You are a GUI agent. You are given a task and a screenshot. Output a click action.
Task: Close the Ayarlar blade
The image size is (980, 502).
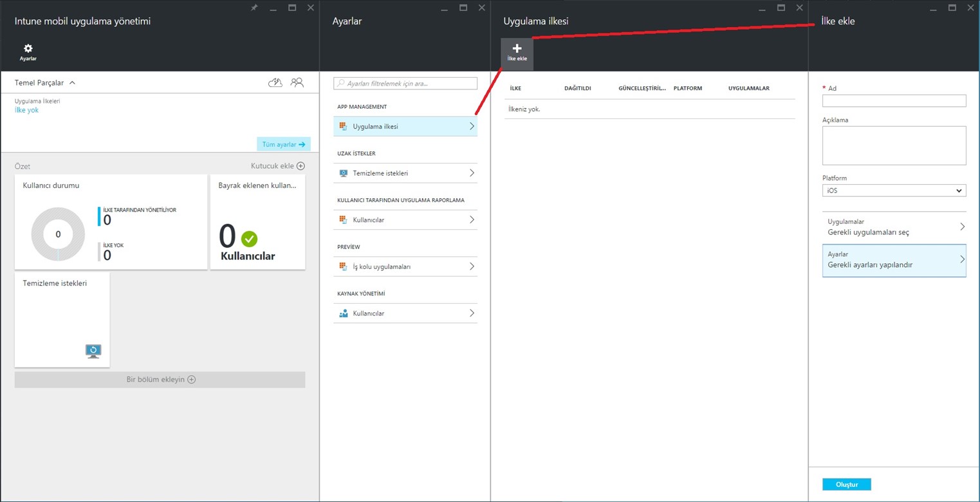tap(481, 8)
